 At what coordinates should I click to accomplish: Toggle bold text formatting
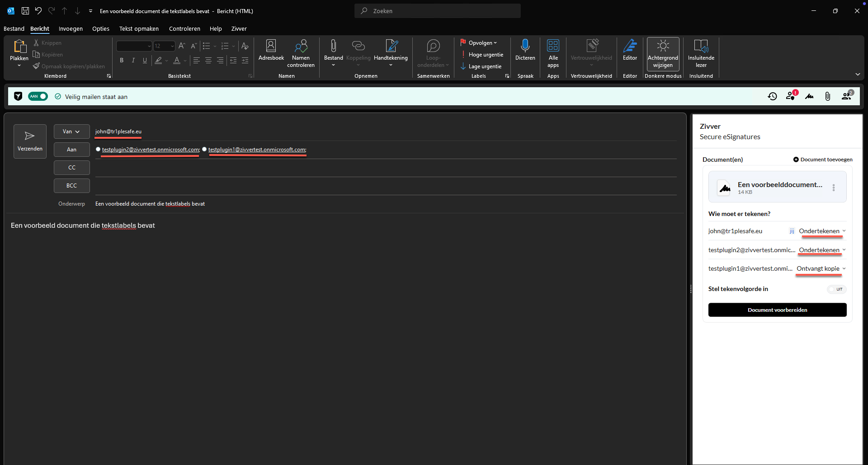pos(122,60)
